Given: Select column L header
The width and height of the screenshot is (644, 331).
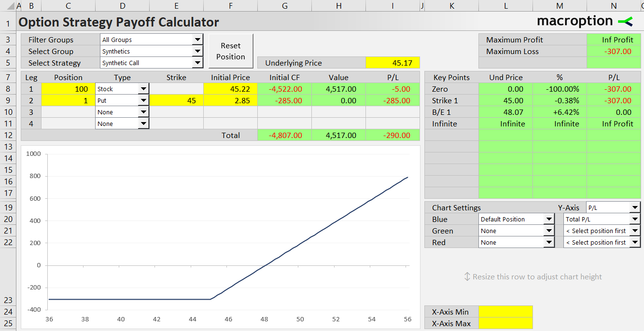Looking at the screenshot, I should (x=505, y=6).
